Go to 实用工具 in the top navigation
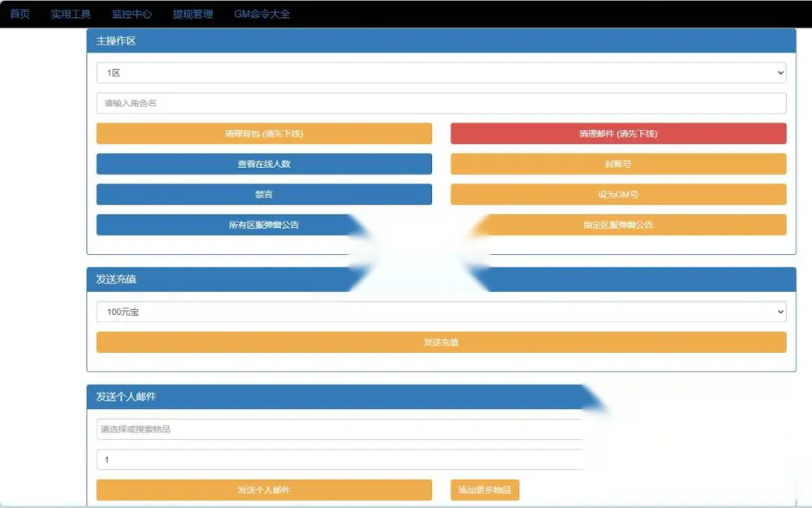Viewport: 812px width, 508px height. point(71,14)
